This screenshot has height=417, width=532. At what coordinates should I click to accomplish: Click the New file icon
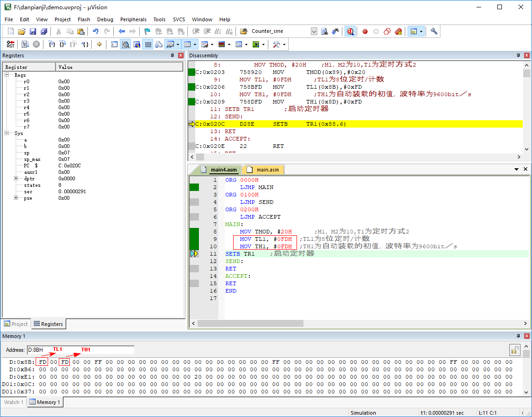(11, 31)
